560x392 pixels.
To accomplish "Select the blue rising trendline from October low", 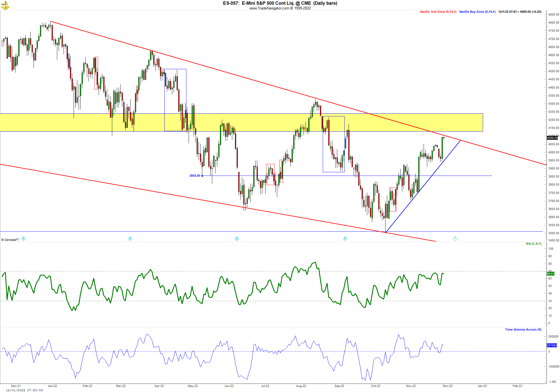I will (423, 186).
